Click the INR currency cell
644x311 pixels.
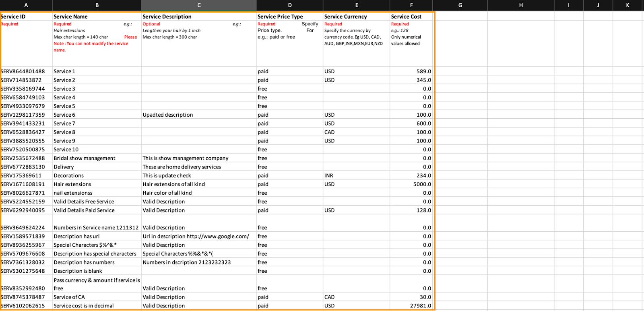point(357,175)
